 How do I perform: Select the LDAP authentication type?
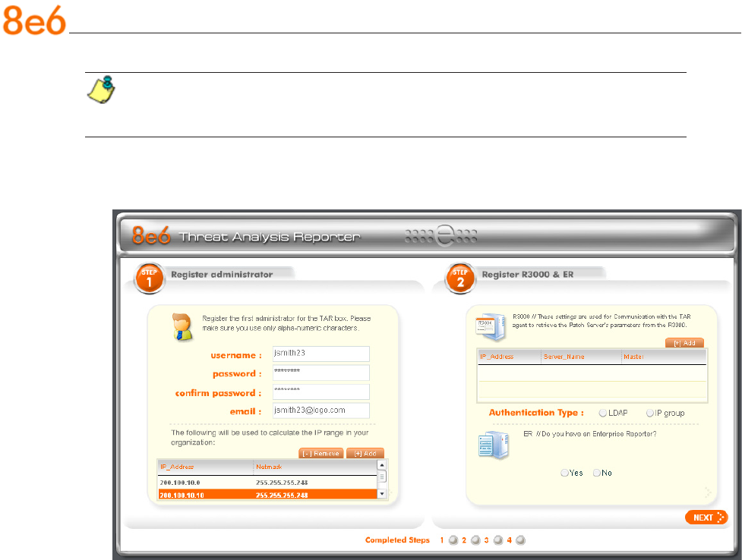click(x=603, y=413)
